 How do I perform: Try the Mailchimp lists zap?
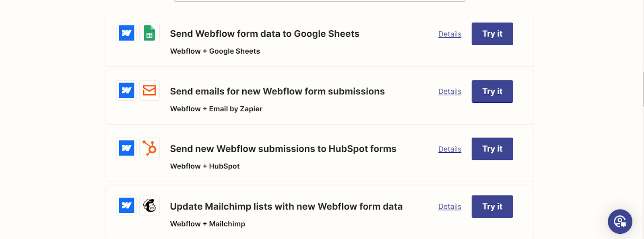492,206
